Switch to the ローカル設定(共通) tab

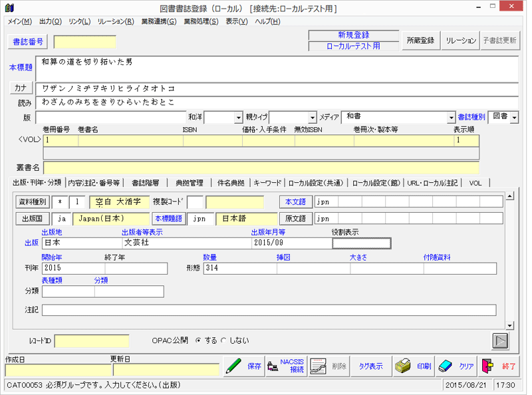316,184
